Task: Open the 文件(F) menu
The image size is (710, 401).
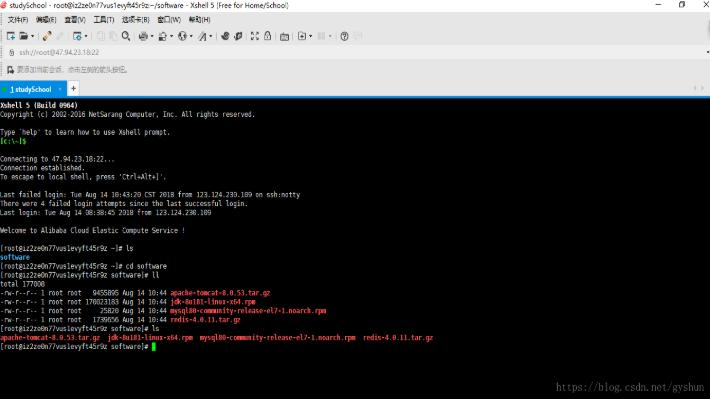Action: 18,20
